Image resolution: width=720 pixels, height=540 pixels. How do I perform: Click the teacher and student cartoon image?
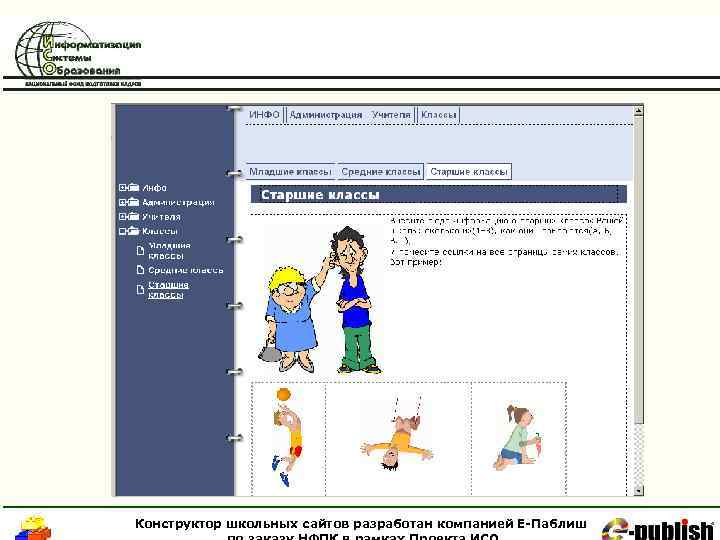320,299
